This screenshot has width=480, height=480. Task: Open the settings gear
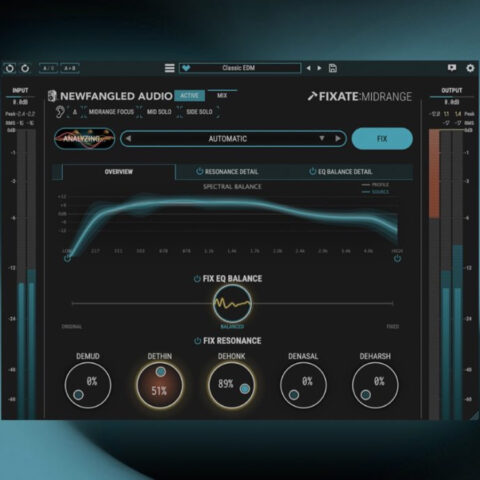pyautogui.click(x=470, y=68)
